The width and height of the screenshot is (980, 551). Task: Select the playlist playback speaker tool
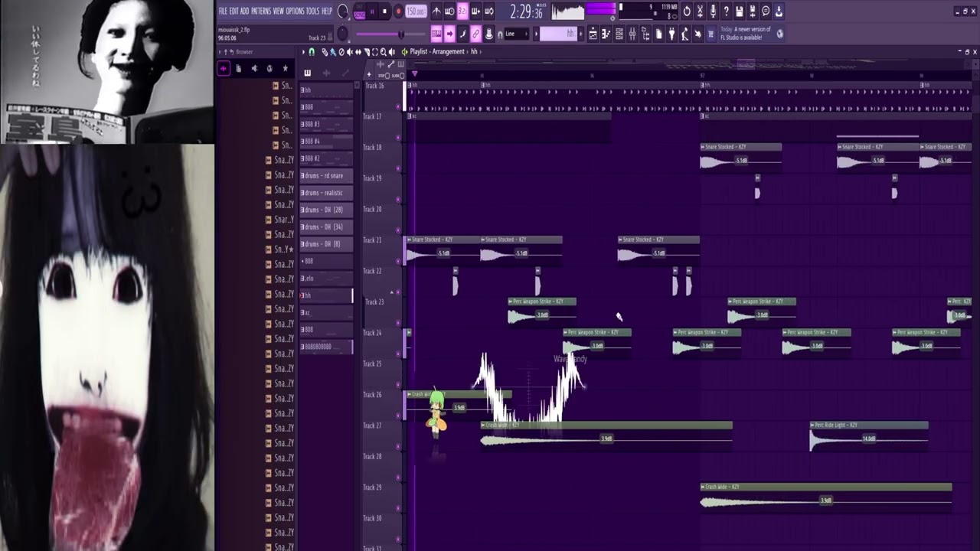pyautogui.click(x=392, y=51)
